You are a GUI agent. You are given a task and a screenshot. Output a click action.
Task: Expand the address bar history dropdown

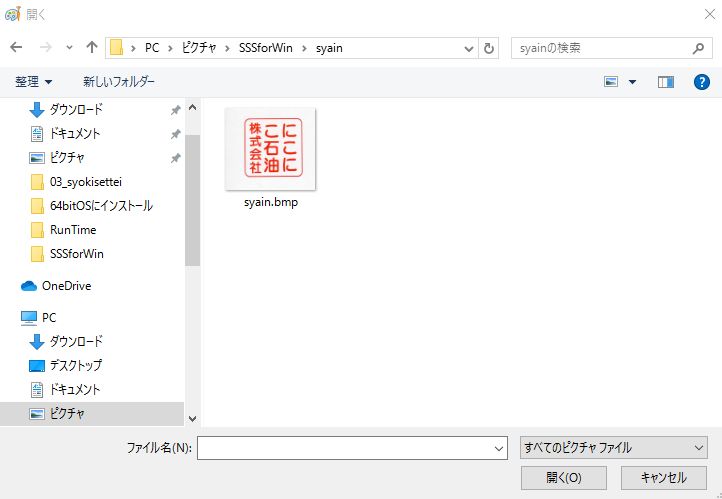(469, 48)
